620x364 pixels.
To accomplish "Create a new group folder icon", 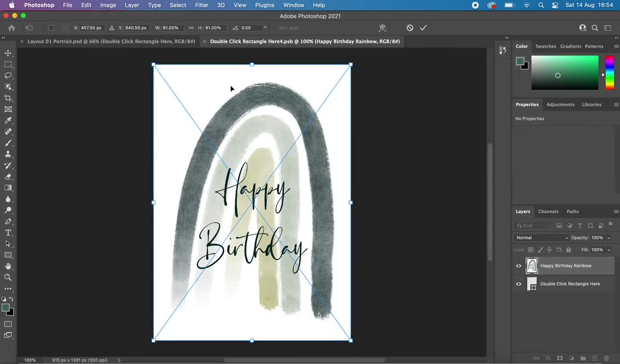I will [x=583, y=358].
